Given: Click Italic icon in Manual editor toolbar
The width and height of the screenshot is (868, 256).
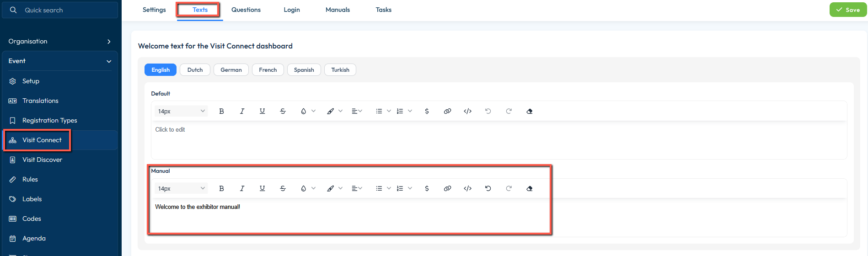Looking at the screenshot, I should pos(242,188).
